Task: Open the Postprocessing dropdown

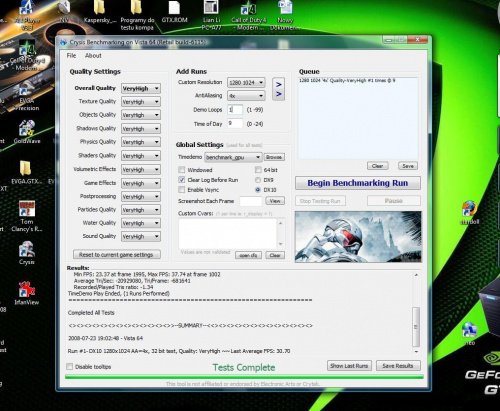Action: pyautogui.click(x=141, y=197)
